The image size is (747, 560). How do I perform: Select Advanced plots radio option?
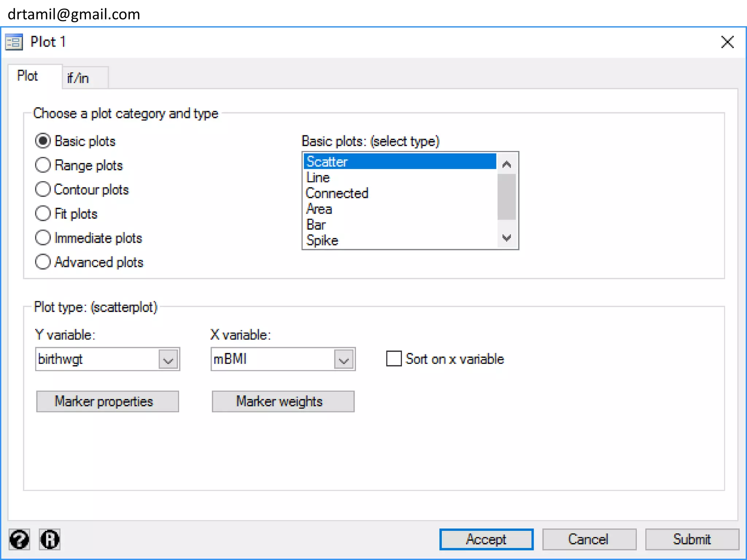point(43,262)
